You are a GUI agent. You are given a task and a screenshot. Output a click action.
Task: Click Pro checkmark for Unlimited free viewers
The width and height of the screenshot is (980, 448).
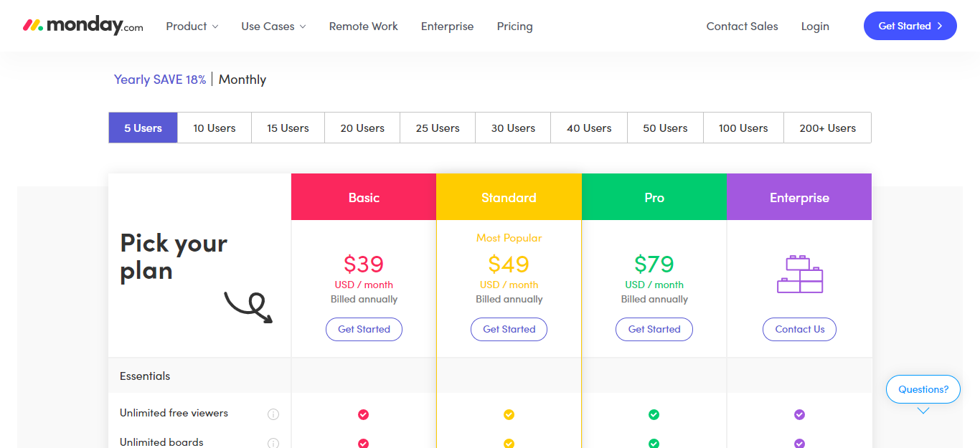point(654,414)
